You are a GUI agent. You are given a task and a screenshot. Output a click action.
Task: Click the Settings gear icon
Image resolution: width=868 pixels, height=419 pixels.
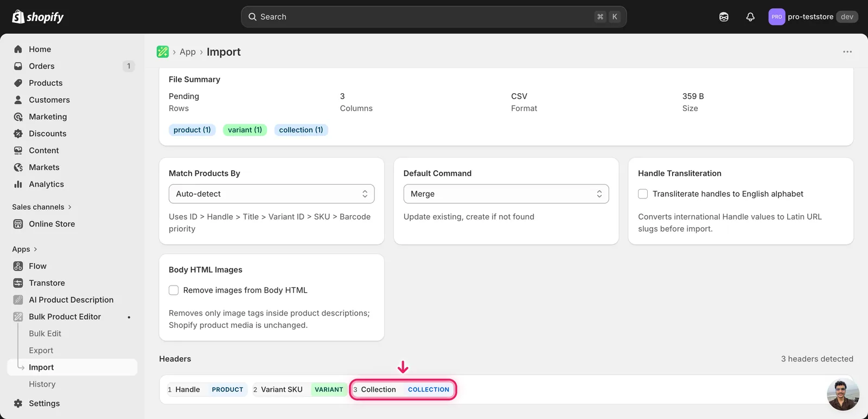pos(18,403)
